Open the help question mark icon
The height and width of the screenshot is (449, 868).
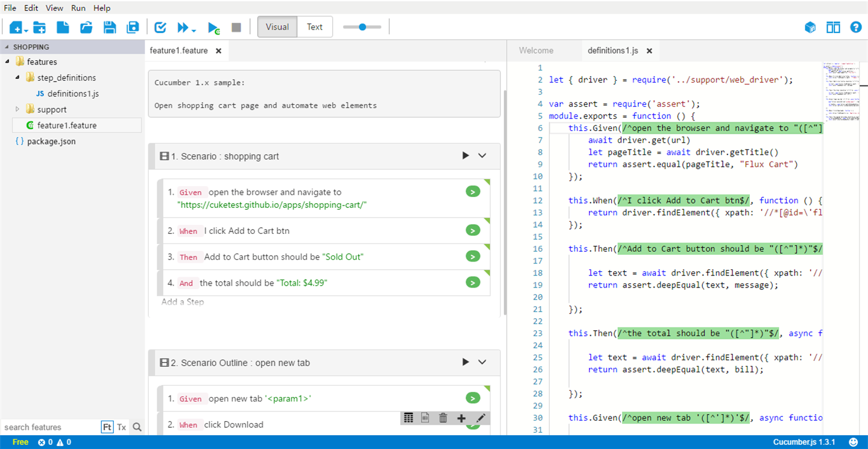click(x=855, y=27)
